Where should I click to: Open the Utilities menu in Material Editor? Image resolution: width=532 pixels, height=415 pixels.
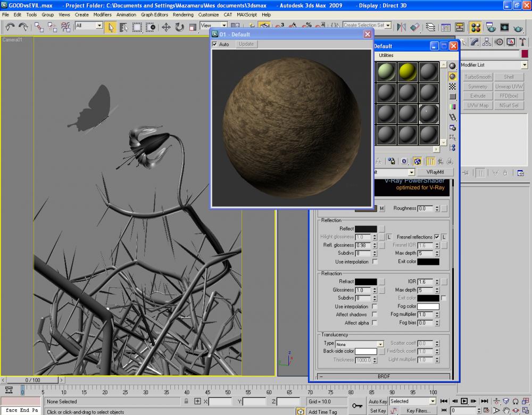tap(386, 55)
